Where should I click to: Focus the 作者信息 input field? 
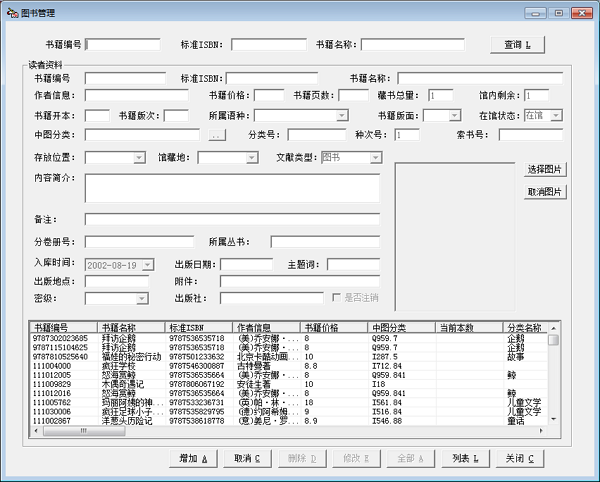pyautogui.click(x=137, y=95)
